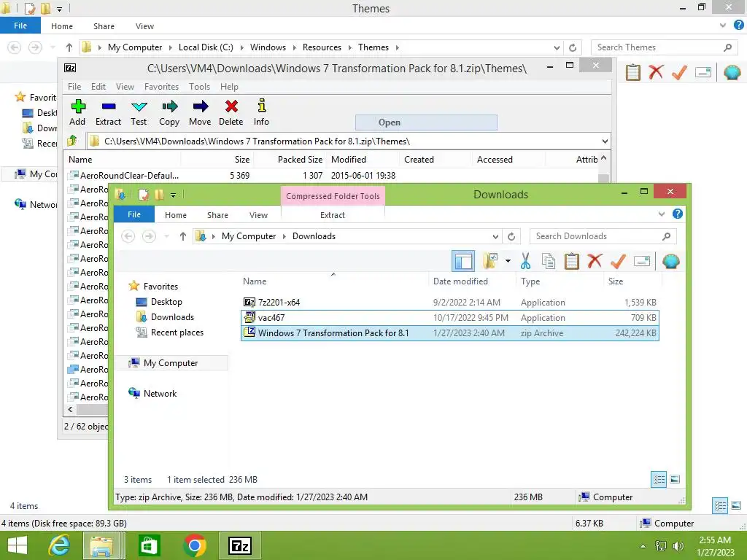This screenshot has width=747, height=560.
Task: Click globe shell icon in Downloads toolbar
Action: (671, 261)
